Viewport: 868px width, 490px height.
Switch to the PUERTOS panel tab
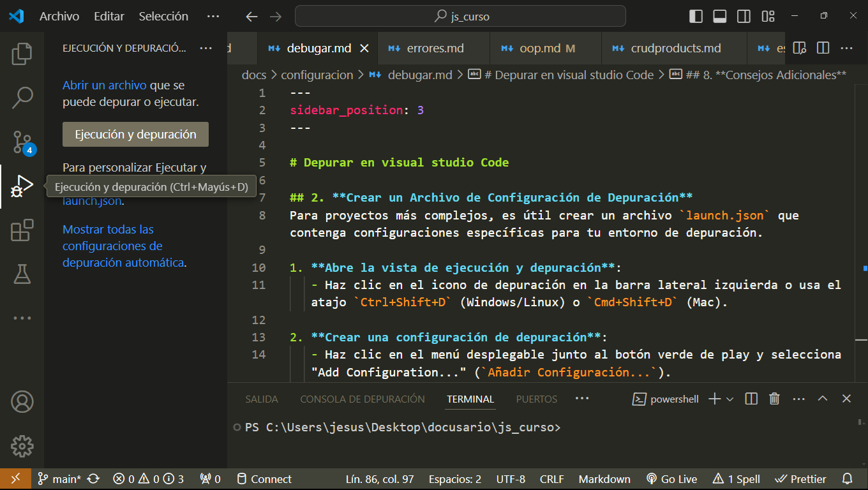537,399
